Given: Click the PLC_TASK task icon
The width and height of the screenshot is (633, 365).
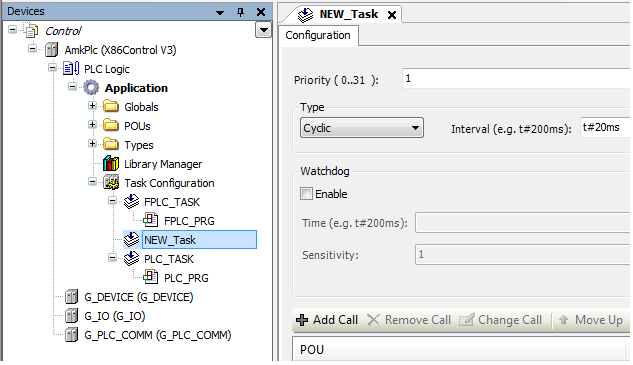Looking at the screenshot, I should click(x=131, y=258).
